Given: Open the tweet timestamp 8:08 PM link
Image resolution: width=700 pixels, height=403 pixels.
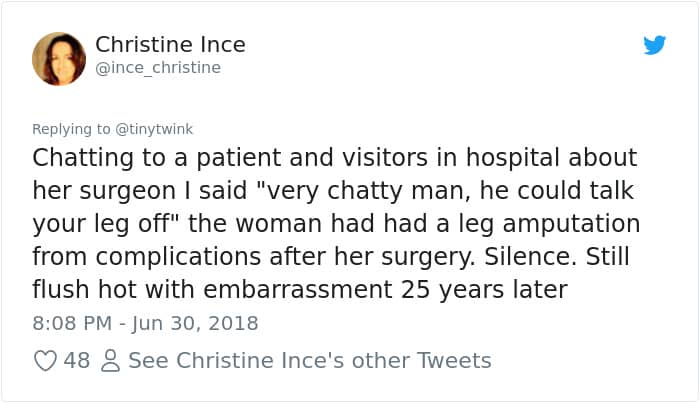Looking at the screenshot, I should coord(70,323).
